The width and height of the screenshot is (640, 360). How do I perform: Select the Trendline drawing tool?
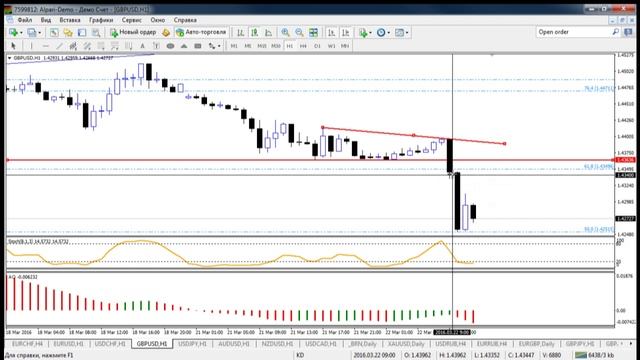click(59, 46)
